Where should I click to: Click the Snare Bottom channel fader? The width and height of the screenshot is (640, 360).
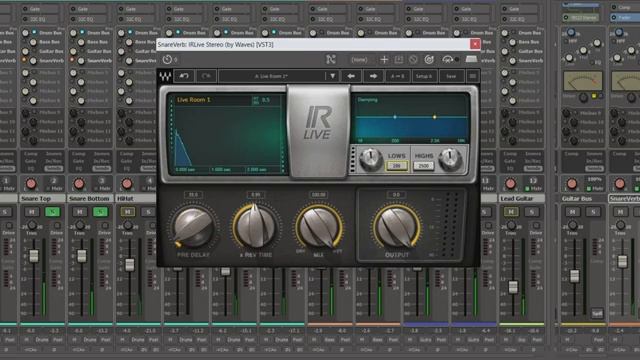coord(82,256)
